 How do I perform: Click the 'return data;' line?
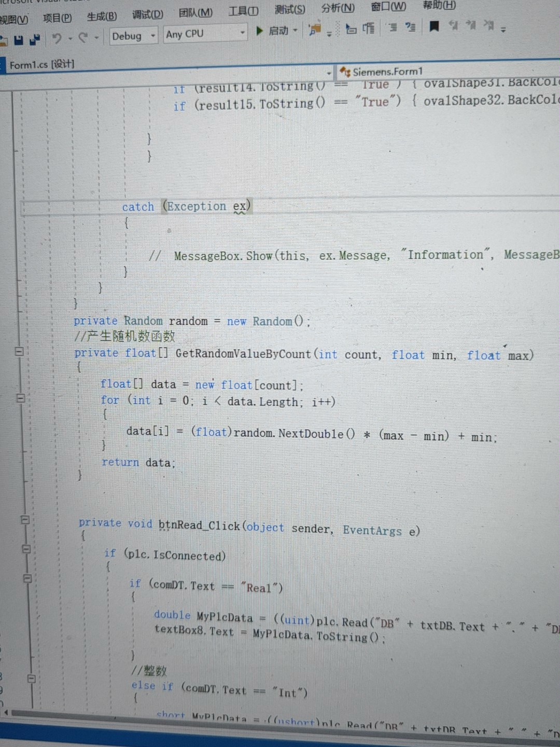point(138,462)
